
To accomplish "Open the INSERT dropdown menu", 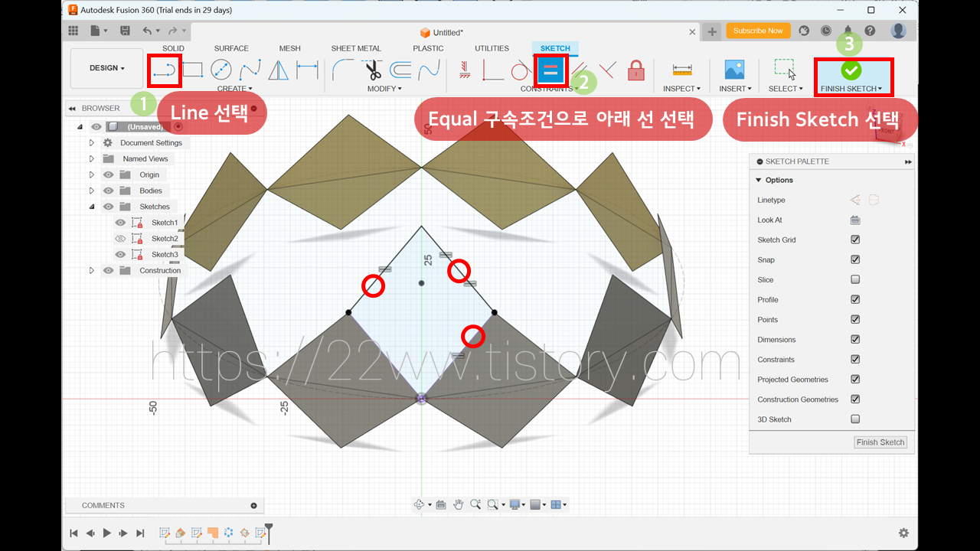I will tap(735, 89).
